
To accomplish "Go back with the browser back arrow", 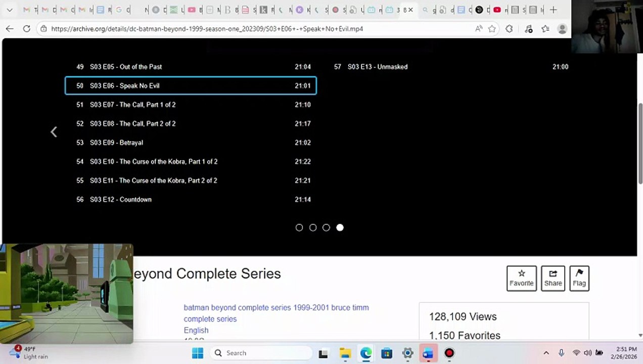I will coord(10,29).
